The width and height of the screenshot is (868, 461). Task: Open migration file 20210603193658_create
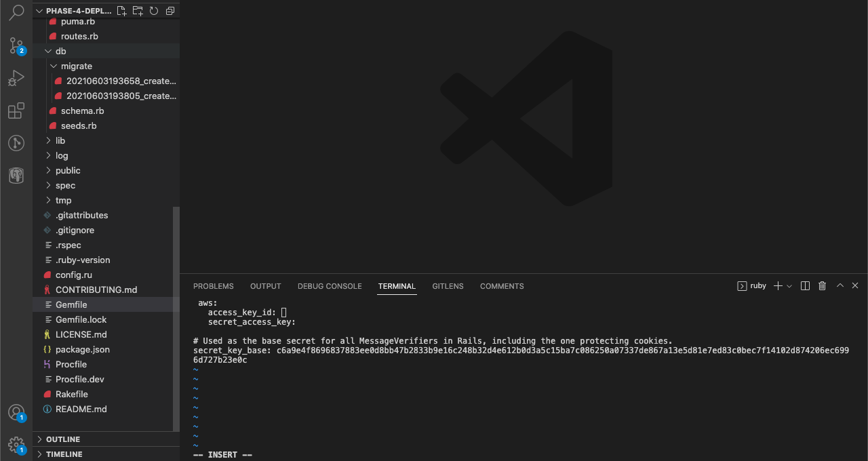tap(106, 81)
